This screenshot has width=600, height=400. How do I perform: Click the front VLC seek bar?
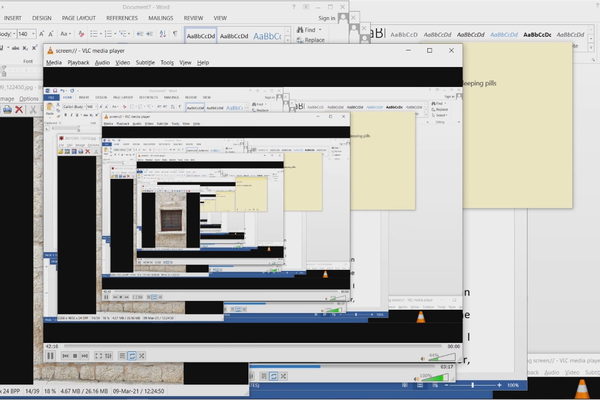click(253, 346)
